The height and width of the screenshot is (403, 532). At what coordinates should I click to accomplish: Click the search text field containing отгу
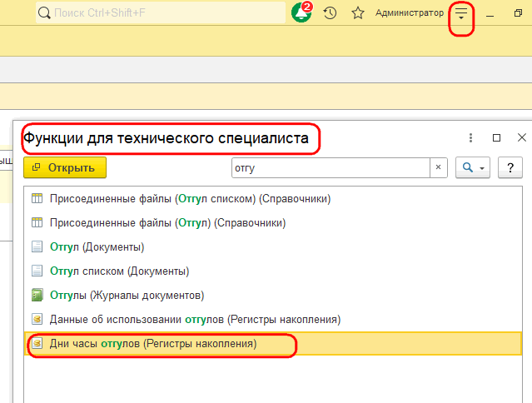pyautogui.click(x=331, y=167)
